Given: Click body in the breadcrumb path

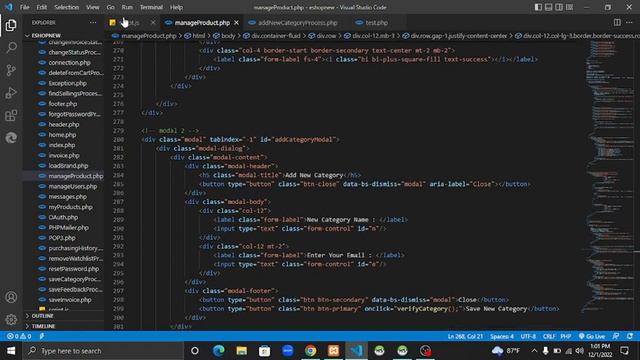Looking at the screenshot, I should point(228,36).
